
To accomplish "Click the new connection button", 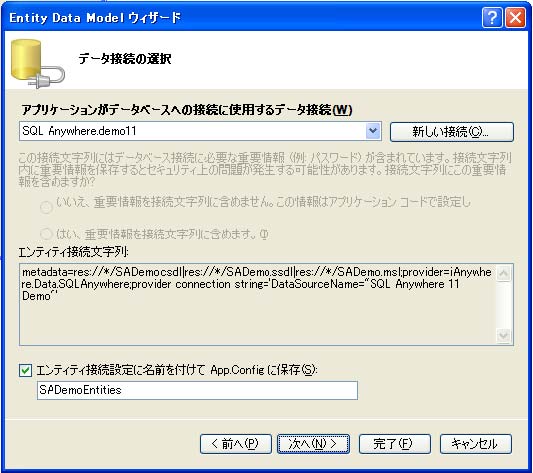I will tap(452, 132).
